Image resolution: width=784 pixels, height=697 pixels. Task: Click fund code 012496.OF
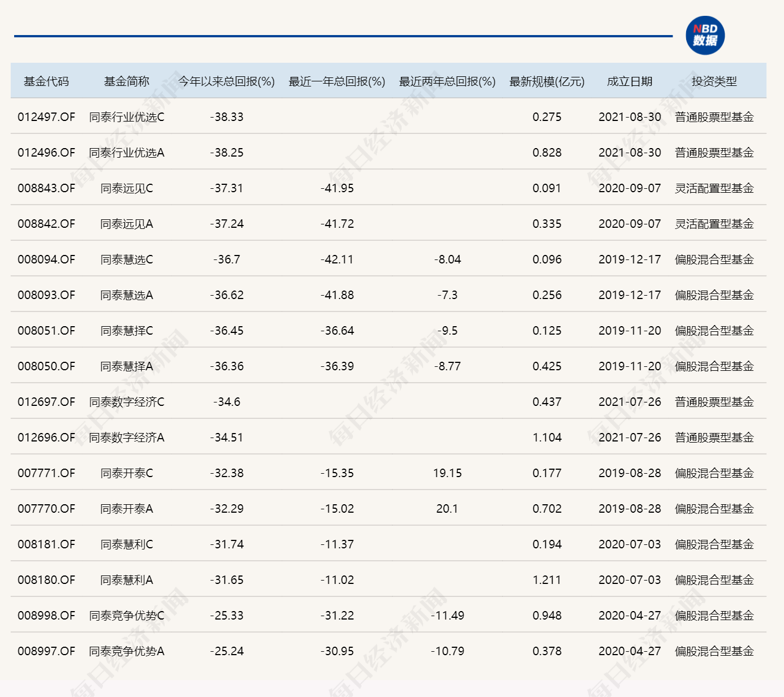click(46, 153)
